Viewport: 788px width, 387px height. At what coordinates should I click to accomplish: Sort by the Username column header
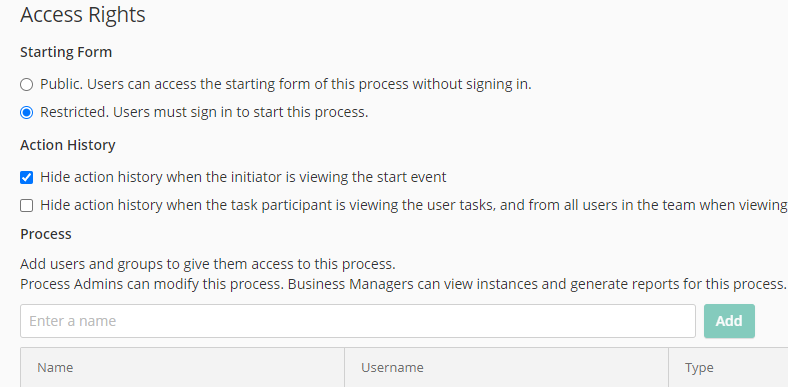coord(392,367)
